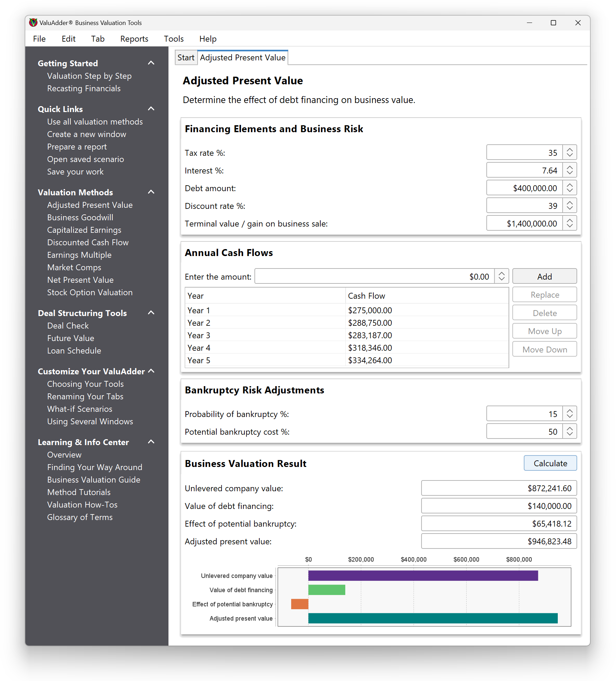The width and height of the screenshot is (616, 681).
Task: Click the Add button for annual cash flows
Action: click(544, 276)
